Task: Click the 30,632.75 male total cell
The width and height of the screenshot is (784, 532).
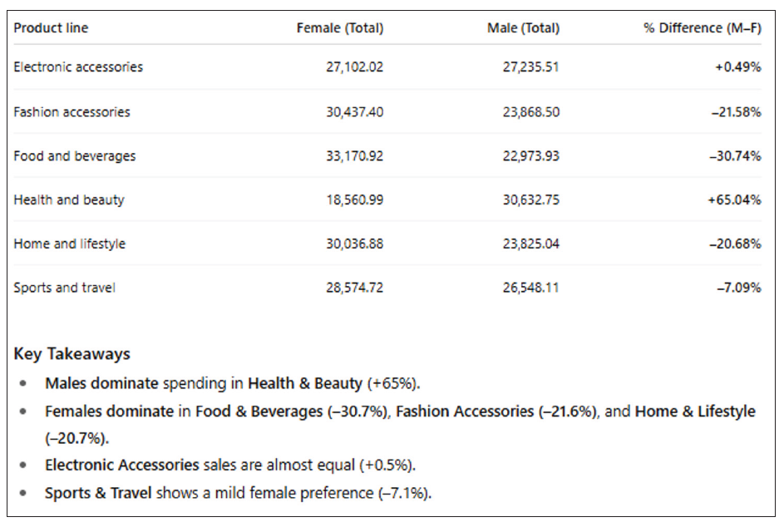Action: click(530, 200)
